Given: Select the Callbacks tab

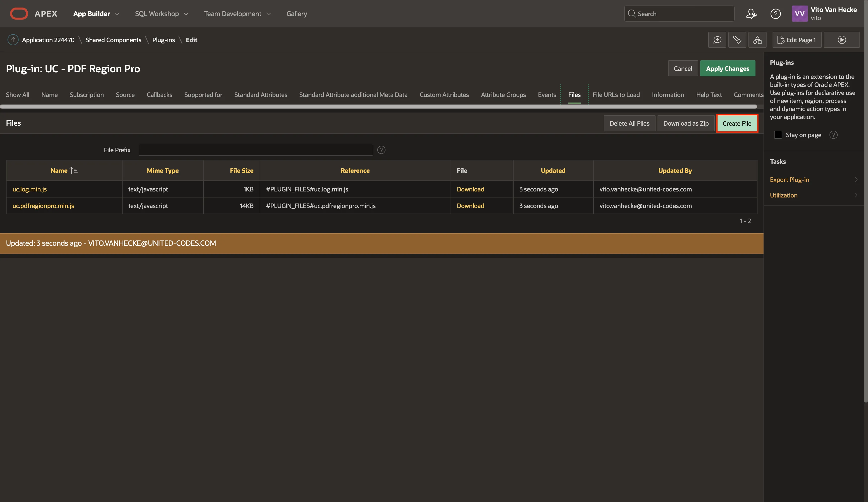Looking at the screenshot, I should [159, 95].
